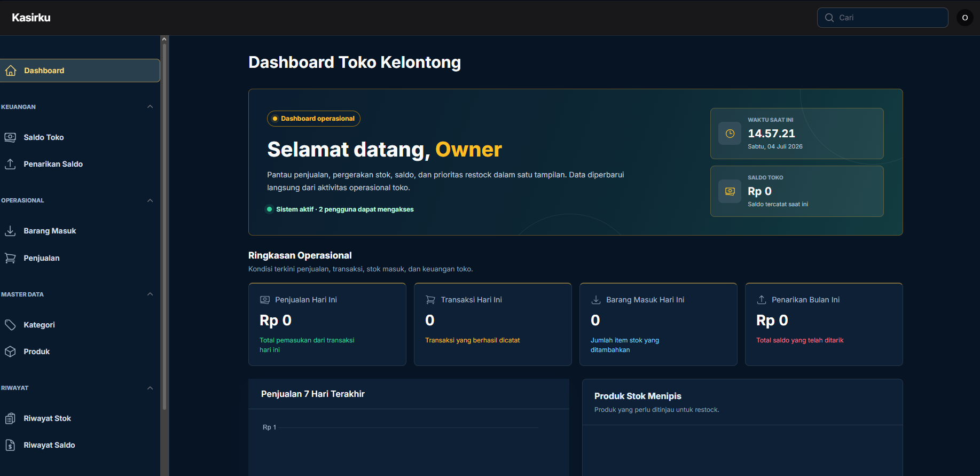Click 'Rp 1' chart axis label
Image resolution: width=980 pixels, height=476 pixels.
click(269, 427)
